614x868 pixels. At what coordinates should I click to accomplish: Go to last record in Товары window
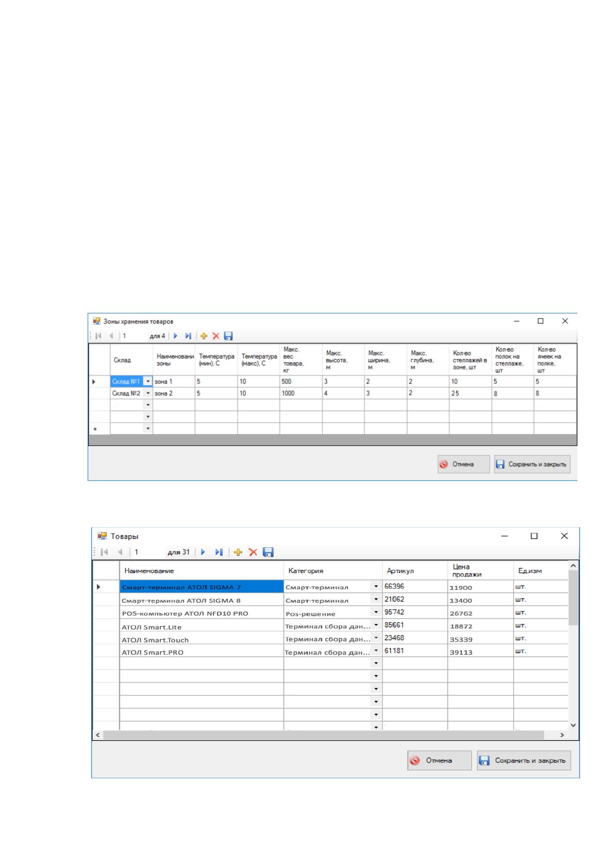pos(219,552)
